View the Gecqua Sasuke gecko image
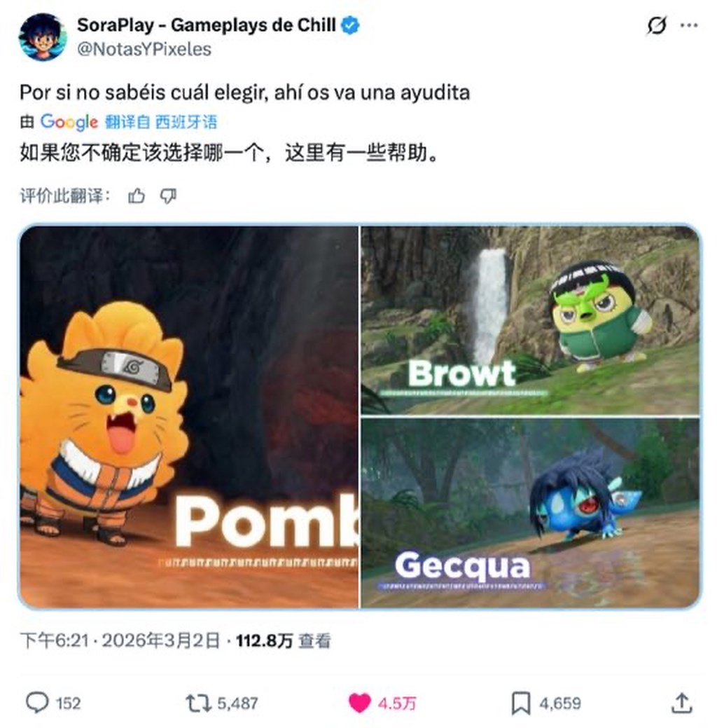 [530, 513]
